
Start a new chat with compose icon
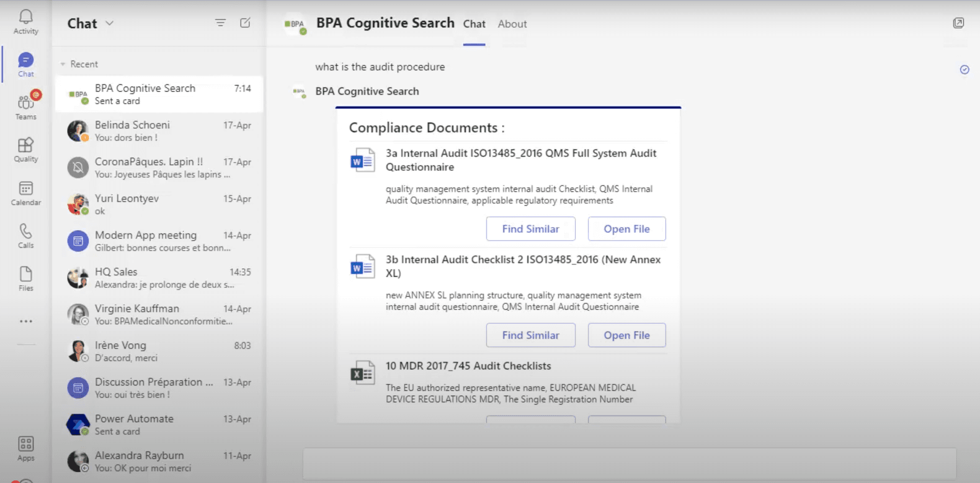pyautogui.click(x=246, y=23)
